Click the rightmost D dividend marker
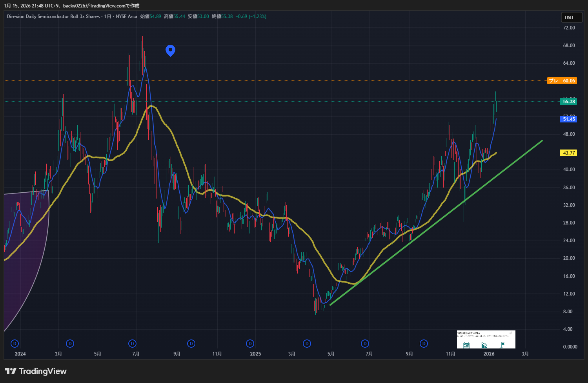The width and height of the screenshot is (588, 383). point(424,344)
